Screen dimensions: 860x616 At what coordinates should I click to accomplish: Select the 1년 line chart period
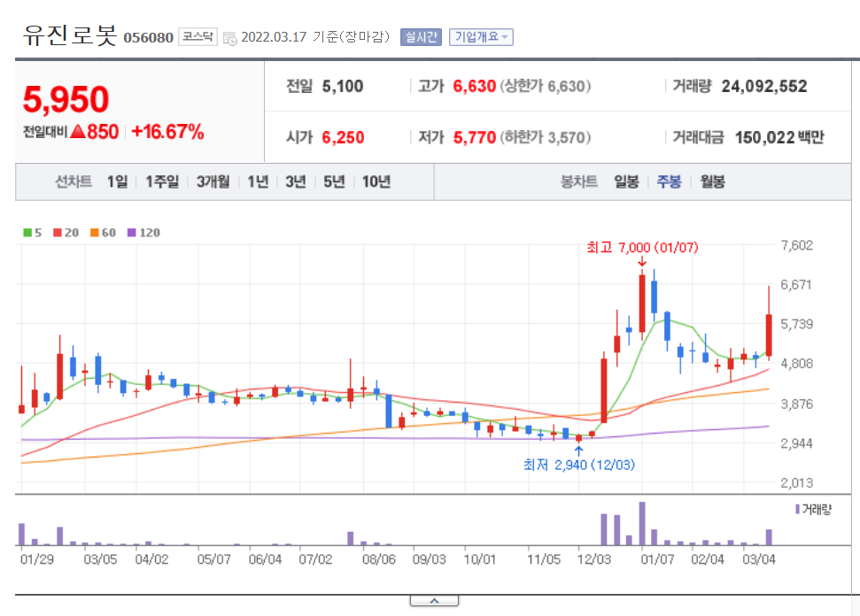click(257, 181)
